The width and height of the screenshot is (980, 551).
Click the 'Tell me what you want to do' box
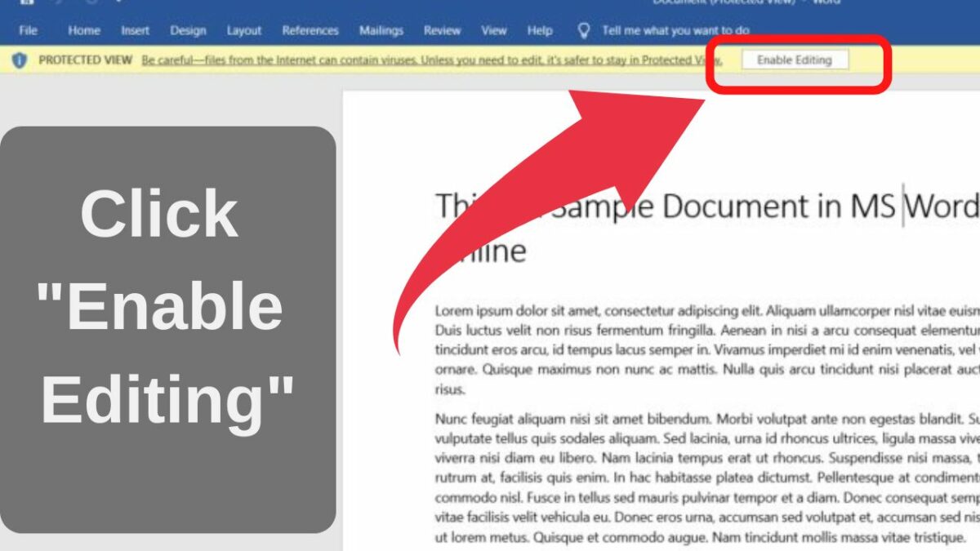(x=675, y=30)
